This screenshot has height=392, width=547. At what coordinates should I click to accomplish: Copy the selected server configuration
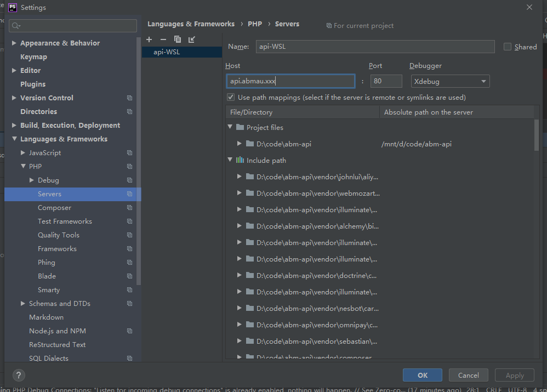point(178,39)
